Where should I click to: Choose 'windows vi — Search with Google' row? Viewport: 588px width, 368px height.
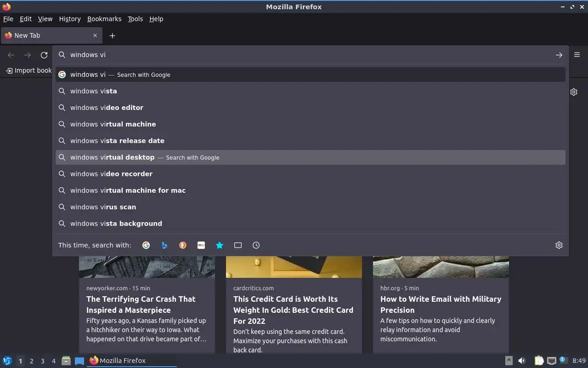coord(311,75)
